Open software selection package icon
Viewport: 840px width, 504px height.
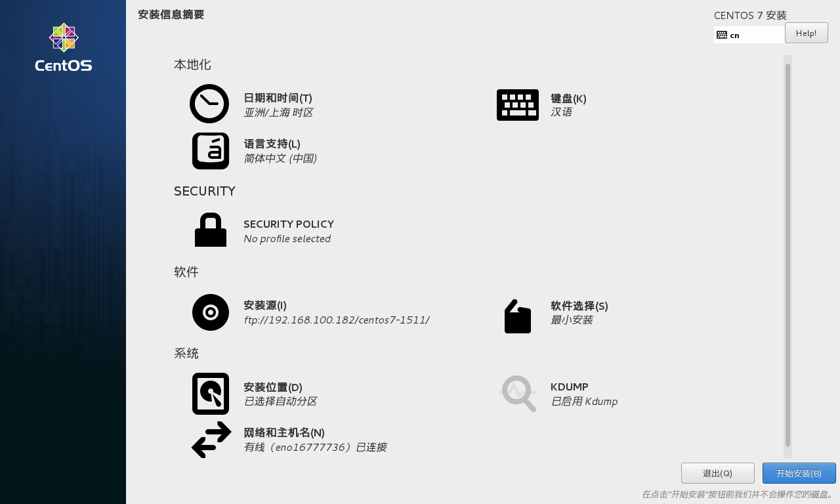coord(518,316)
